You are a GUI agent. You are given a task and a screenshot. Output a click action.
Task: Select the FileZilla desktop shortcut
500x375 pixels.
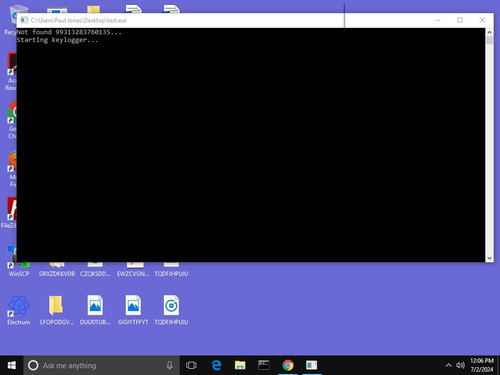click(x=10, y=213)
